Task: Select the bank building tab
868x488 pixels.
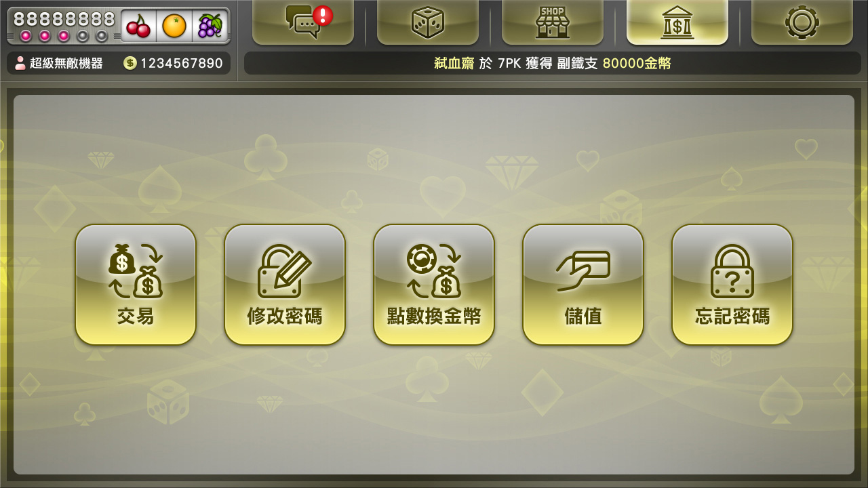Action: 677,22
